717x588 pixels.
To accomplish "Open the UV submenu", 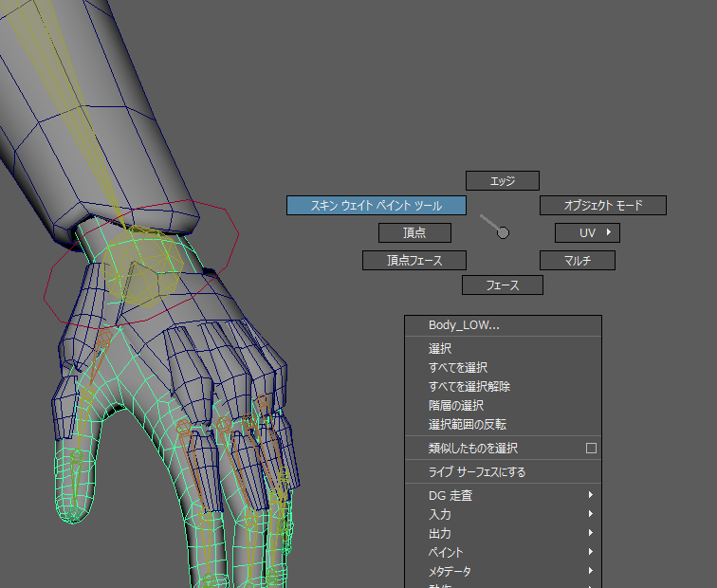I will [587, 232].
